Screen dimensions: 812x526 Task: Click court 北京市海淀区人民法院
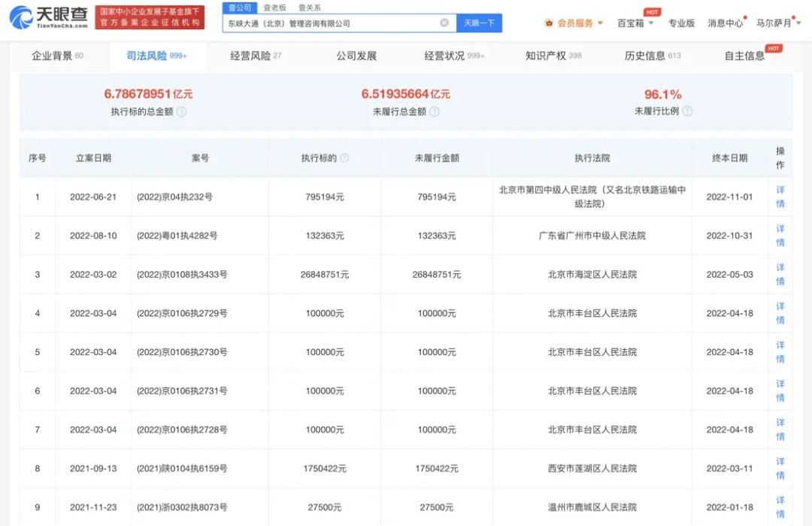tap(592, 275)
